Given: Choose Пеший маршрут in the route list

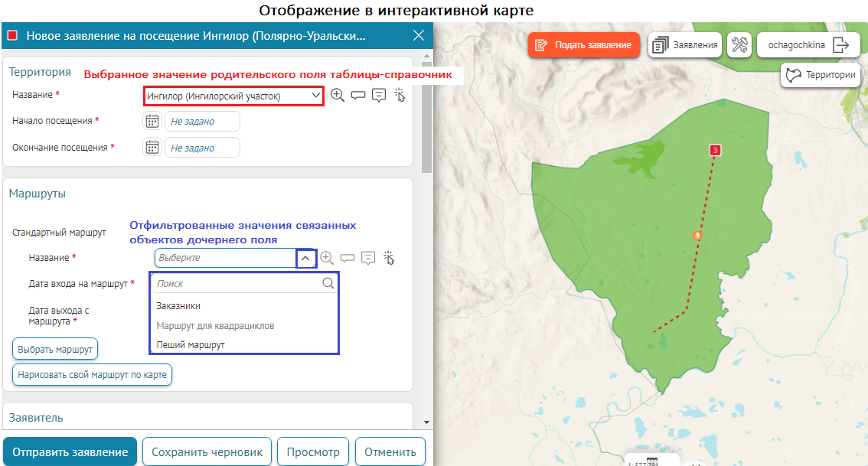Looking at the screenshot, I should click(x=191, y=345).
